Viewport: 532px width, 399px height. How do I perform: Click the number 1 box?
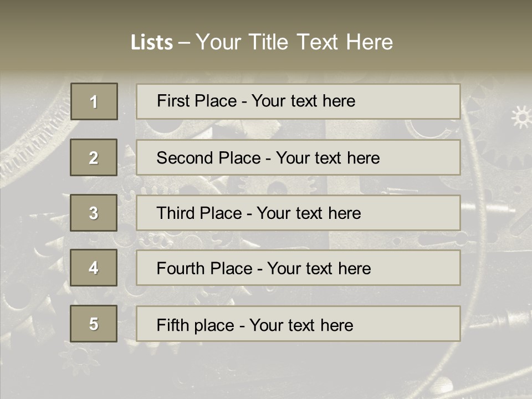[94, 101]
